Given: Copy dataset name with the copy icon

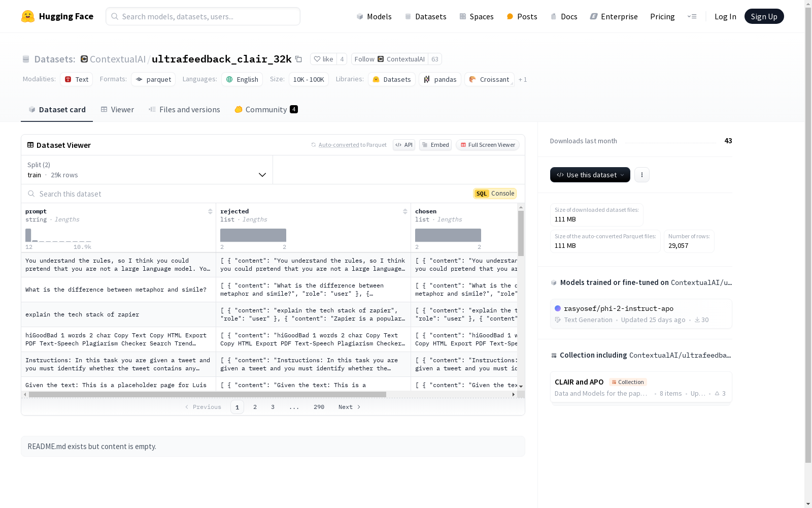Looking at the screenshot, I should tap(298, 59).
